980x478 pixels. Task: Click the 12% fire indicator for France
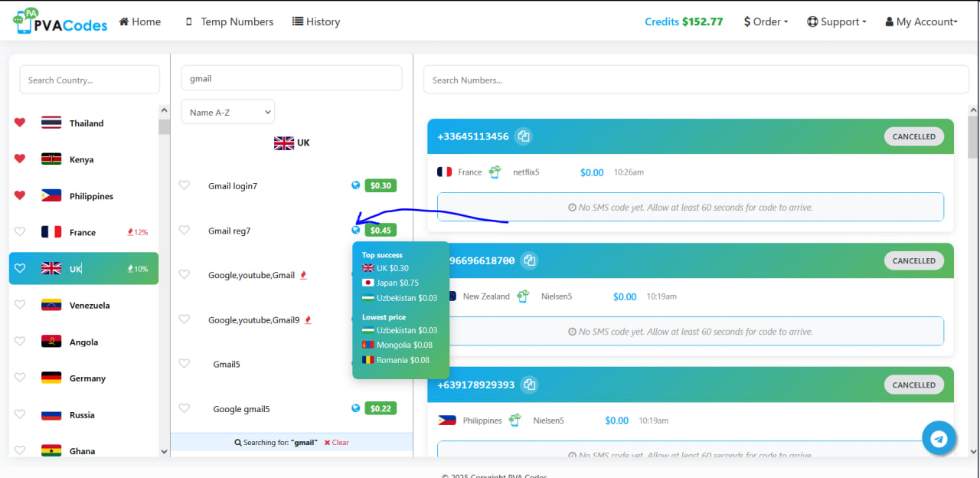tap(138, 232)
